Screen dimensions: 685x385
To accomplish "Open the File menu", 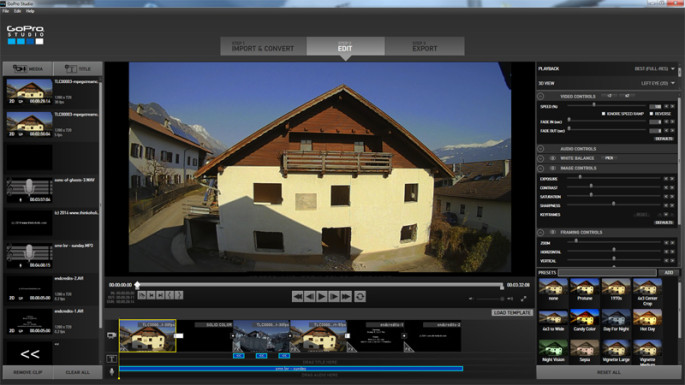I will pyautogui.click(x=6, y=11).
